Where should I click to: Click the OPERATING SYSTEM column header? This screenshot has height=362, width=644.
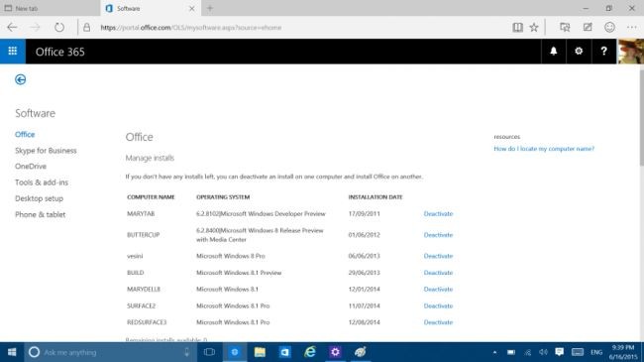coord(223,197)
